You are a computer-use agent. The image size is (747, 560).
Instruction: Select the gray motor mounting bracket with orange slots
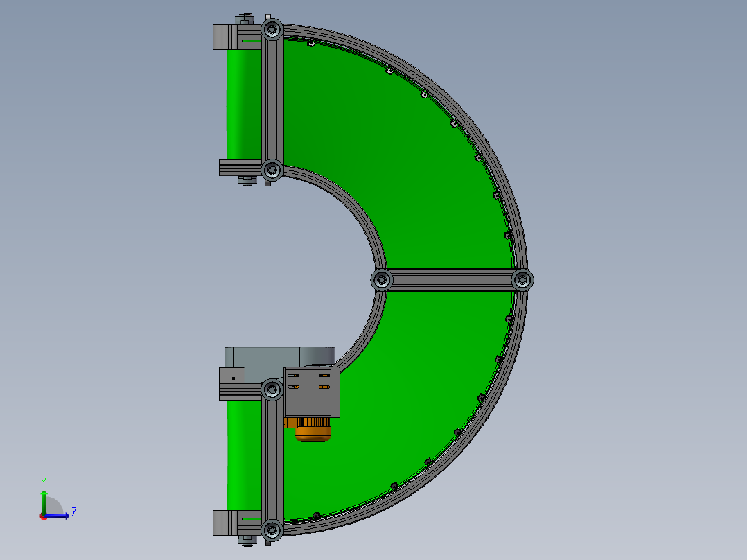[312, 392]
